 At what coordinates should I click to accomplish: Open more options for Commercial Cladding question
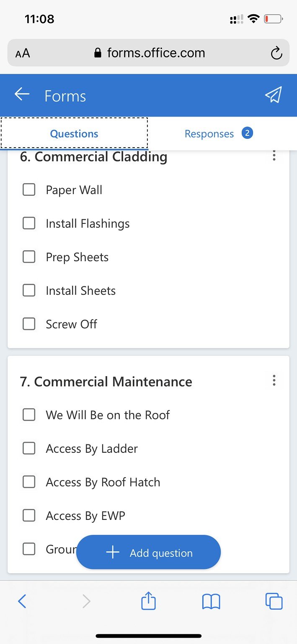(x=274, y=156)
